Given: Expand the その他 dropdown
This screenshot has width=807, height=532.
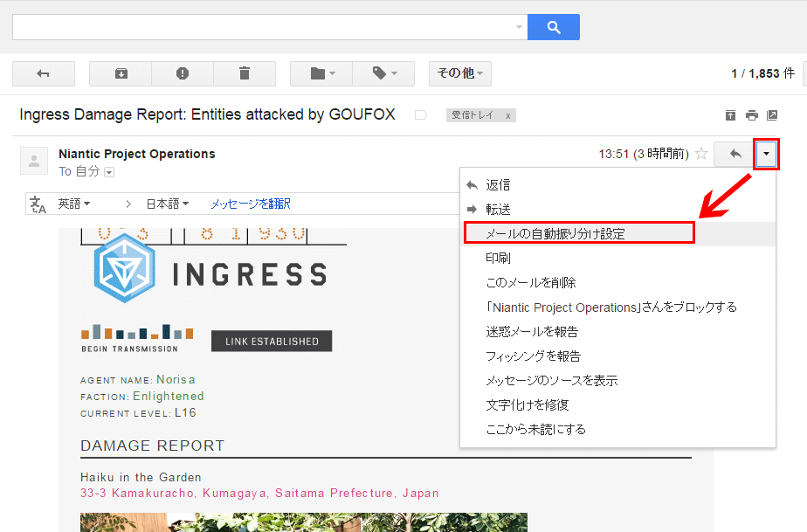Looking at the screenshot, I should [x=459, y=73].
